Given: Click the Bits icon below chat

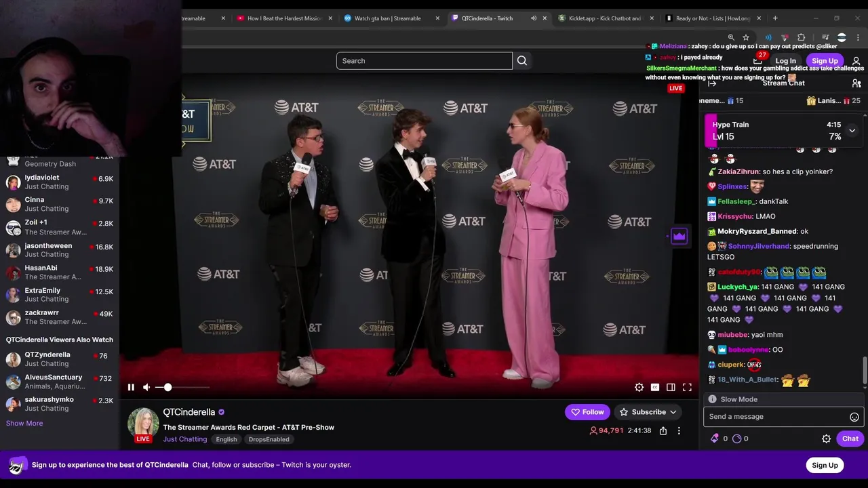Looking at the screenshot, I should click(x=714, y=439).
